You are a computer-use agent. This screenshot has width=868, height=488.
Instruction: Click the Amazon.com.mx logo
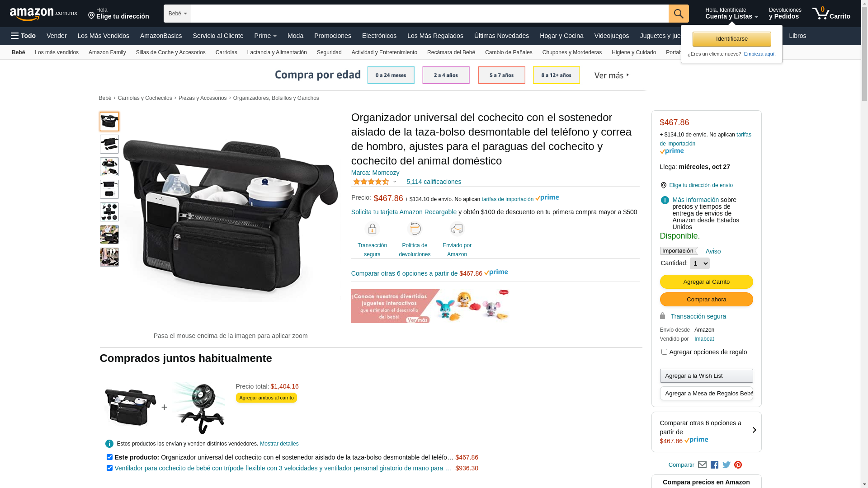click(x=43, y=14)
